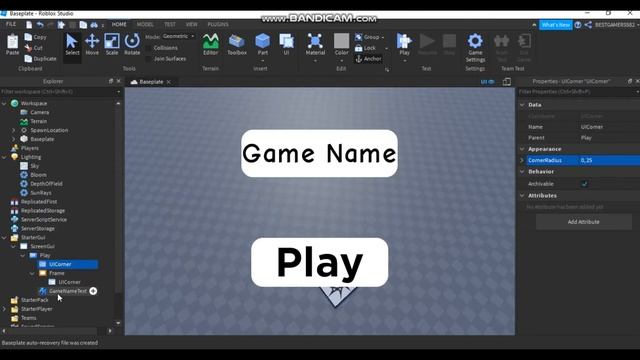Image resolution: width=640 pixels, height=360 pixels.
Task: Switch to the PLUGINS ribbon tab
Action: pos(218,24)
